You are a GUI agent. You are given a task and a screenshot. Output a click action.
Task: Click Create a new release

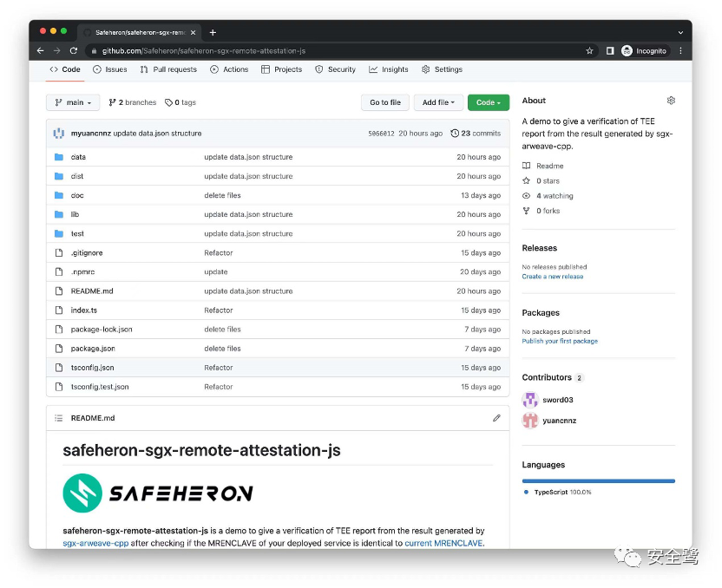click(553, 277)
